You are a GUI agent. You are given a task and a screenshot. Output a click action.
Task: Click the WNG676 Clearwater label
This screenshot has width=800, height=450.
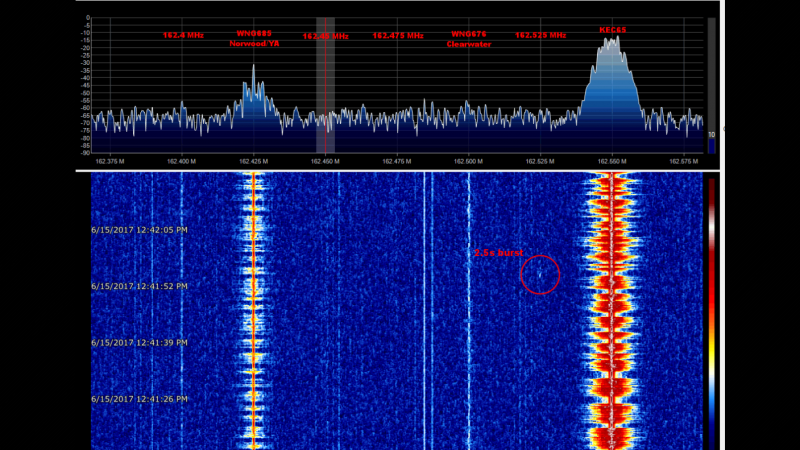[468, 39]
